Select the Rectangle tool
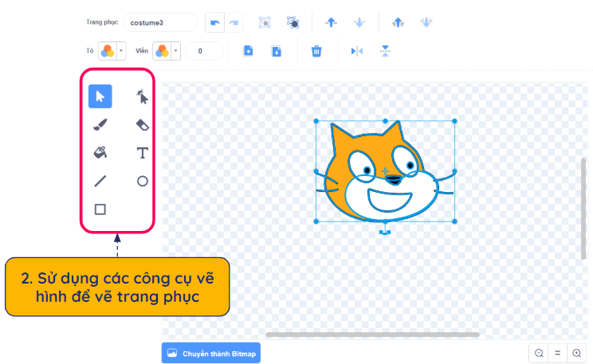The width and height of the screenshot is (593, 364). pyautogui.click(x=100, y=209)
